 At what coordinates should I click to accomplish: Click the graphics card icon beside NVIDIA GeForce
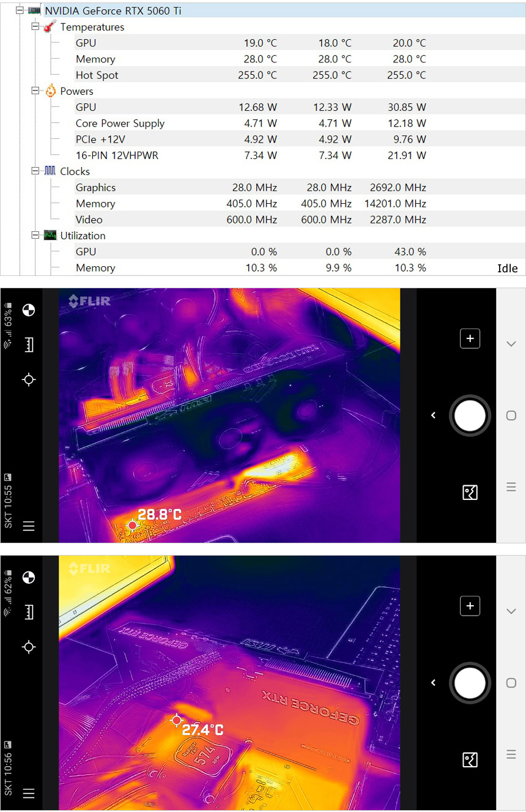pyautogui.click(x=34, y=11)
